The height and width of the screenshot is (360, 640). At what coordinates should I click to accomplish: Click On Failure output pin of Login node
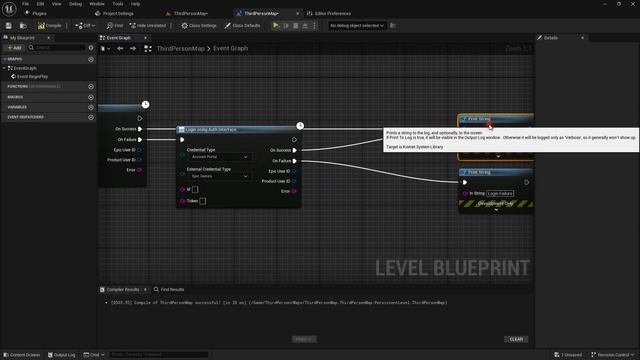pyautogui.click(x=295, y=161)
